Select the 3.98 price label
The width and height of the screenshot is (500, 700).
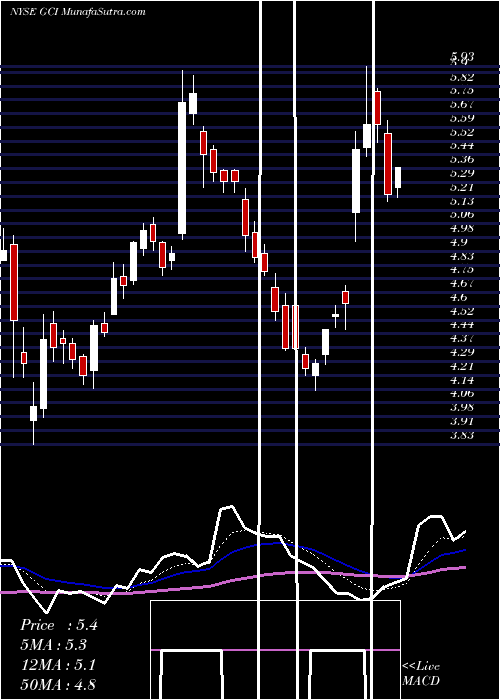click(x=462, y=408)
